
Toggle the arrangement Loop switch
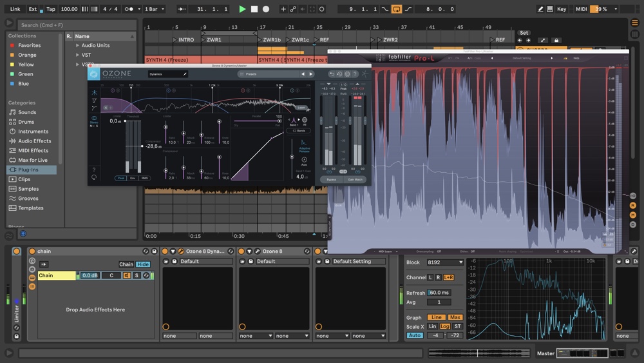(x=397, y=9)
